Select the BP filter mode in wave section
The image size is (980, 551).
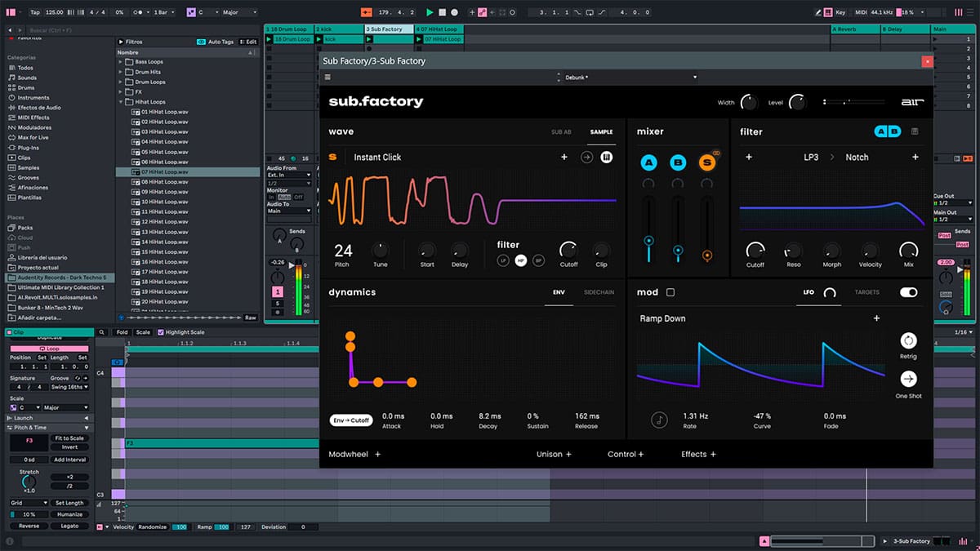(x=538, y=260)
